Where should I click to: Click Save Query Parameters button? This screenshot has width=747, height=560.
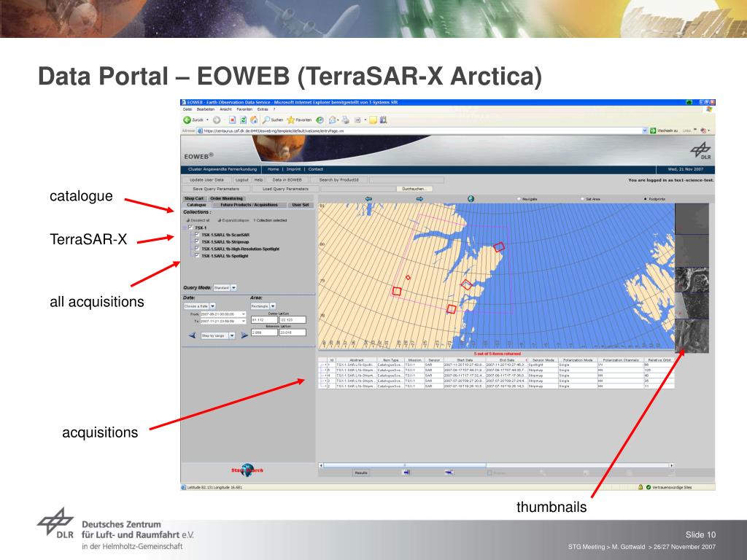216,189
